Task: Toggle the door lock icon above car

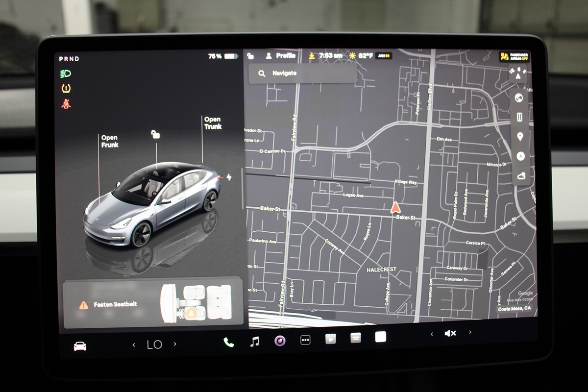Action: [x=155, y=134]
